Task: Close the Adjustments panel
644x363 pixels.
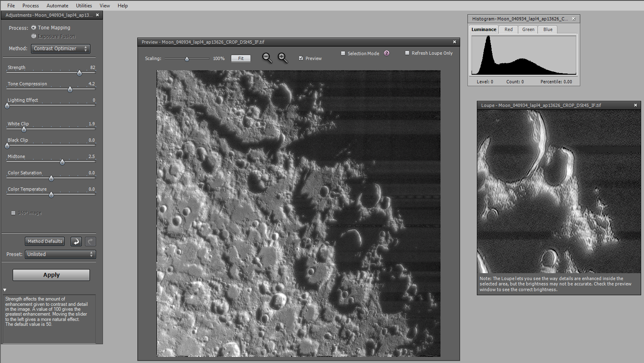Action: [97, 15]
